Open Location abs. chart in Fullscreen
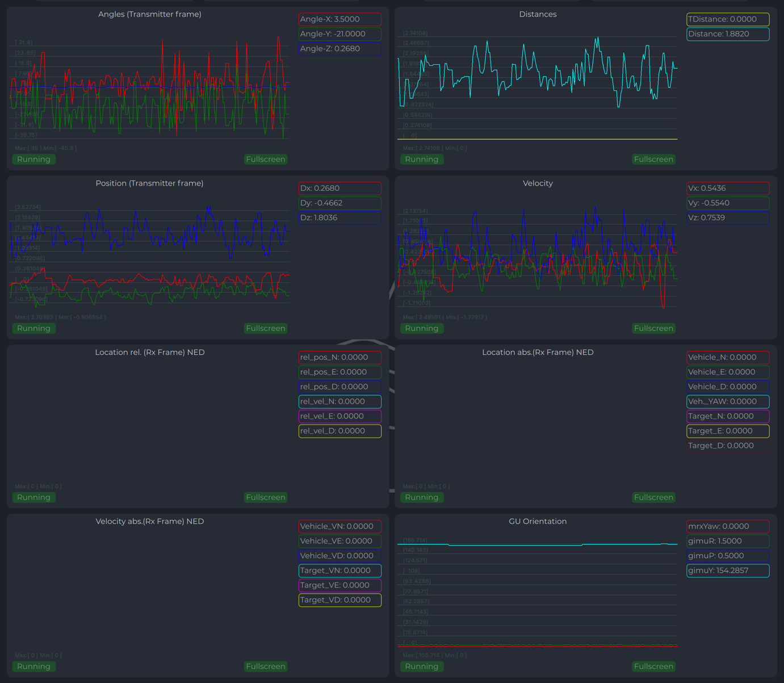The width and height of the screenshot is (784, 683). tap(654, 497)
